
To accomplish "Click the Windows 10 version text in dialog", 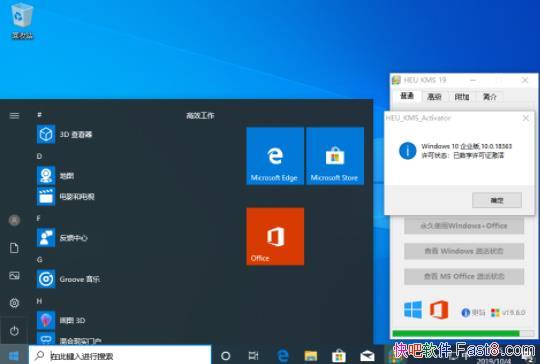I will (x=466, y=146).
